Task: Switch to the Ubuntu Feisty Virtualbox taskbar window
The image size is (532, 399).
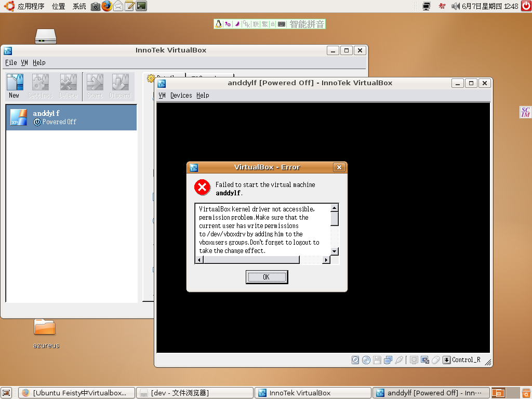Action: click(x=76, y=393)
